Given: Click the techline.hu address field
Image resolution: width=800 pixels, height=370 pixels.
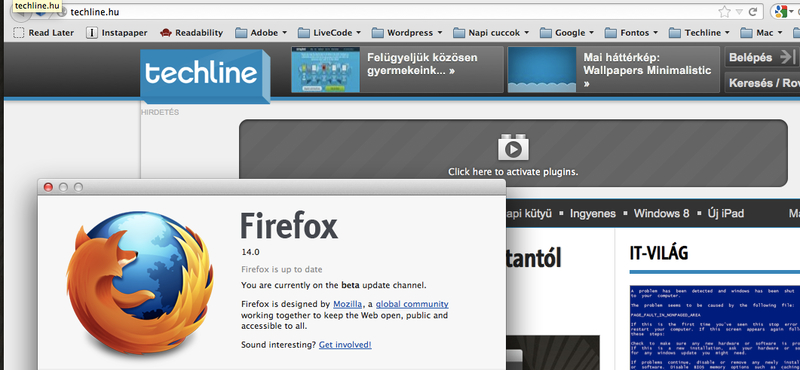Looking at the screenshot, I should click(388, 12).
